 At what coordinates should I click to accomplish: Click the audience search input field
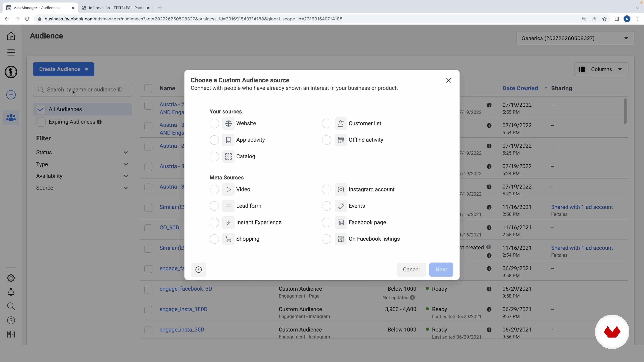pos(83,90)
